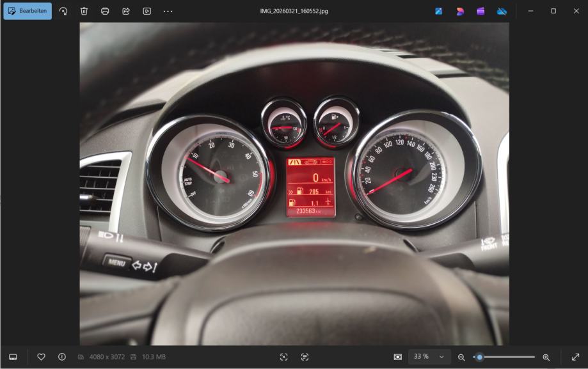
Task: Click the scan text icon
Action: tap(305, 357)
